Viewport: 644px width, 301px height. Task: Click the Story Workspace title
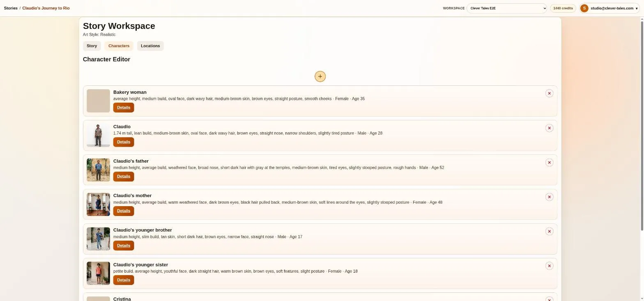pyautogui.click(x=119, y=26)
